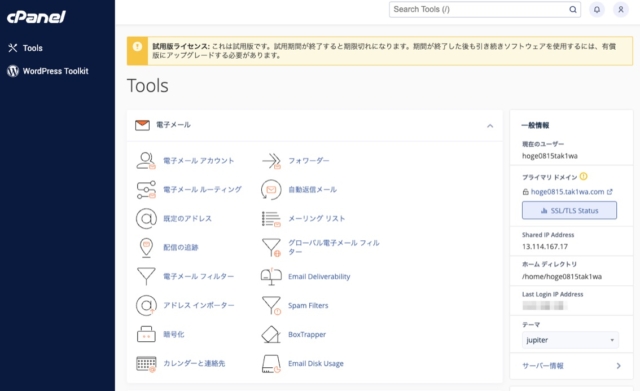
Task: Focus the Search Tools input field
Action: 485,9
